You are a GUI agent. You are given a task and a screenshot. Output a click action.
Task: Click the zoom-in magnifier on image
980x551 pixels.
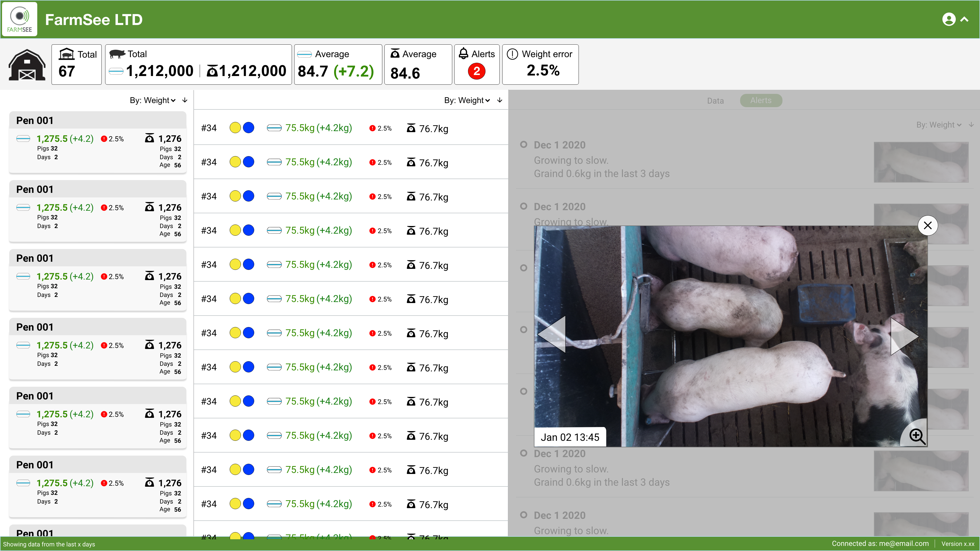(x=917, y=436)
